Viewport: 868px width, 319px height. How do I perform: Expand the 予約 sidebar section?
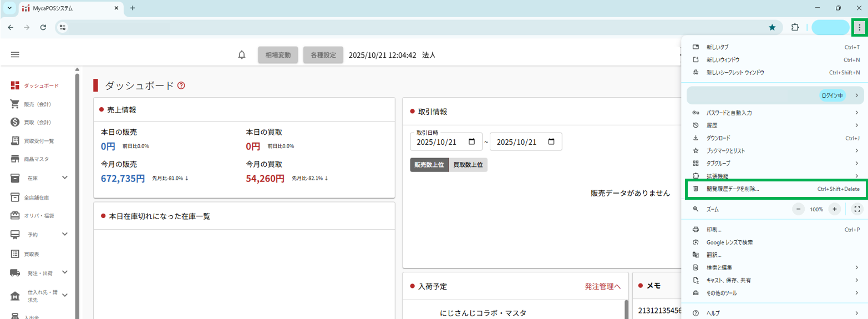pyautogui.click(x=64, y=234)
